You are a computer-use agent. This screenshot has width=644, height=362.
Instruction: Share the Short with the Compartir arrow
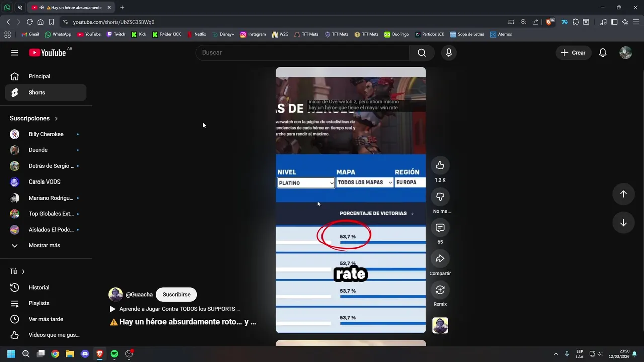click(x=440, y=258)
